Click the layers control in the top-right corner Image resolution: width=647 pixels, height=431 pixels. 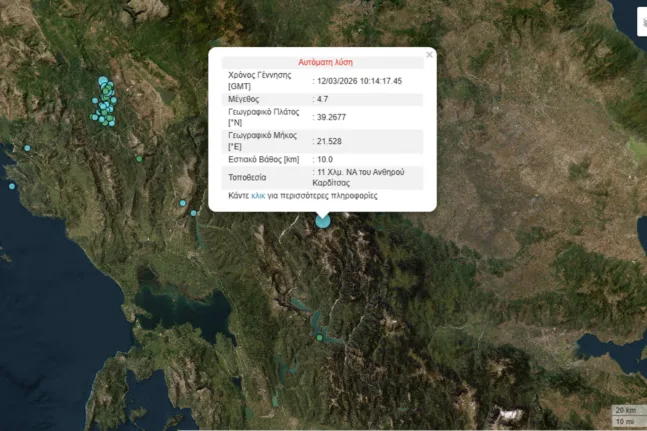[641, 20]
